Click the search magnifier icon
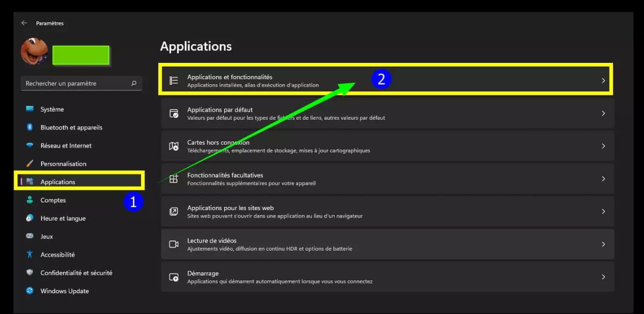Screen dimensions: 644x314 (134, 84)
